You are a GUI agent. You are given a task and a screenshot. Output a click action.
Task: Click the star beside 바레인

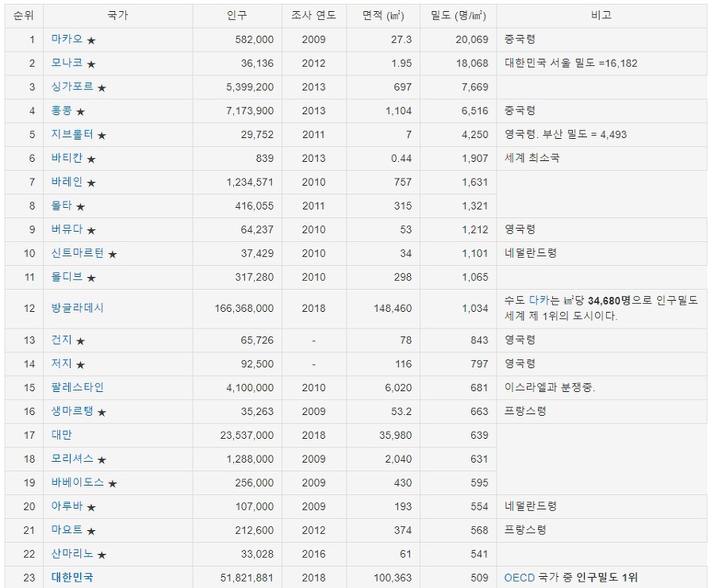[91, 183]
